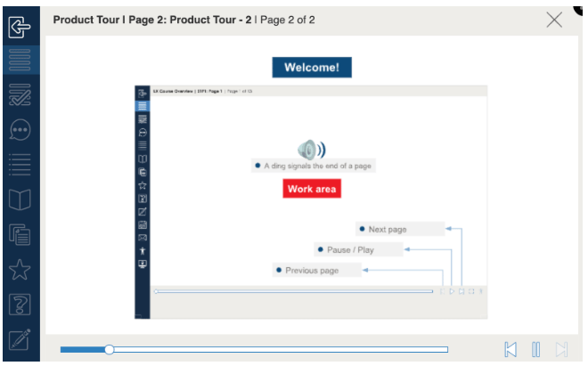Image resolution: width=588 pixels, height=366 pixels.
Task: Open the pencil notes icon
Action: (x=20, y=339)
